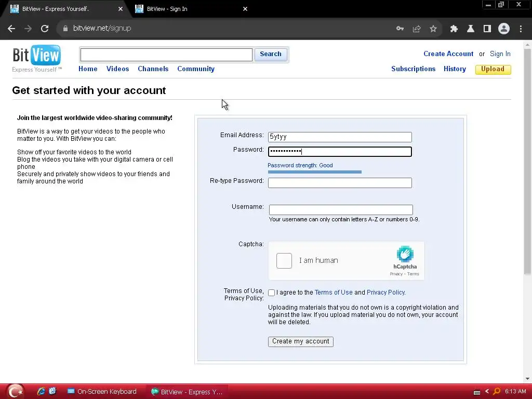The width and height of the screenshot is (532, 399).
Task: Open hCaptcha Terms link
Action: tap(413, 274)
